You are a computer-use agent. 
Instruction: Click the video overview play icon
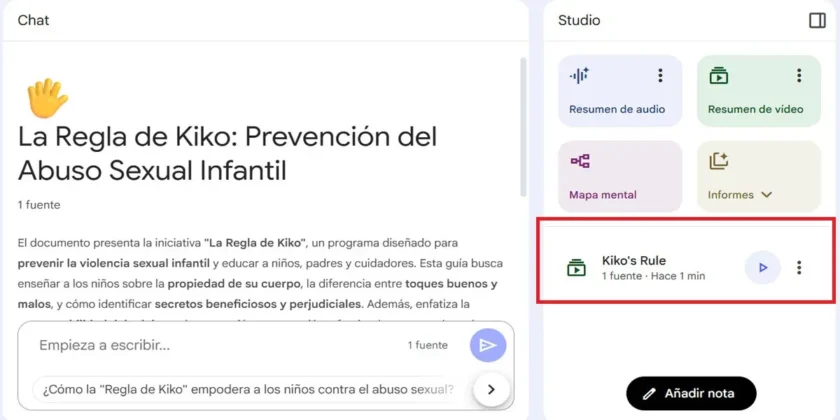tap(718, 76)
